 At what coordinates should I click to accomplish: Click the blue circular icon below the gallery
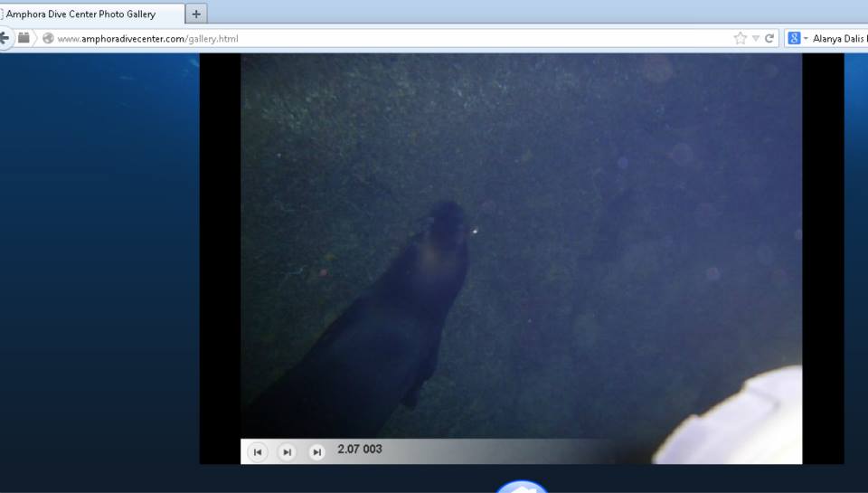point(522,487)
